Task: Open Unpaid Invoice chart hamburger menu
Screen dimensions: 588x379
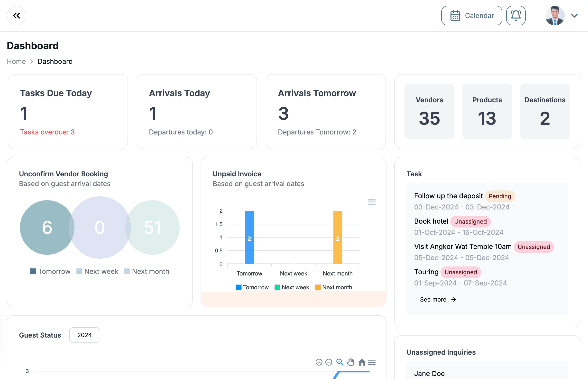Action: (372, 202)
